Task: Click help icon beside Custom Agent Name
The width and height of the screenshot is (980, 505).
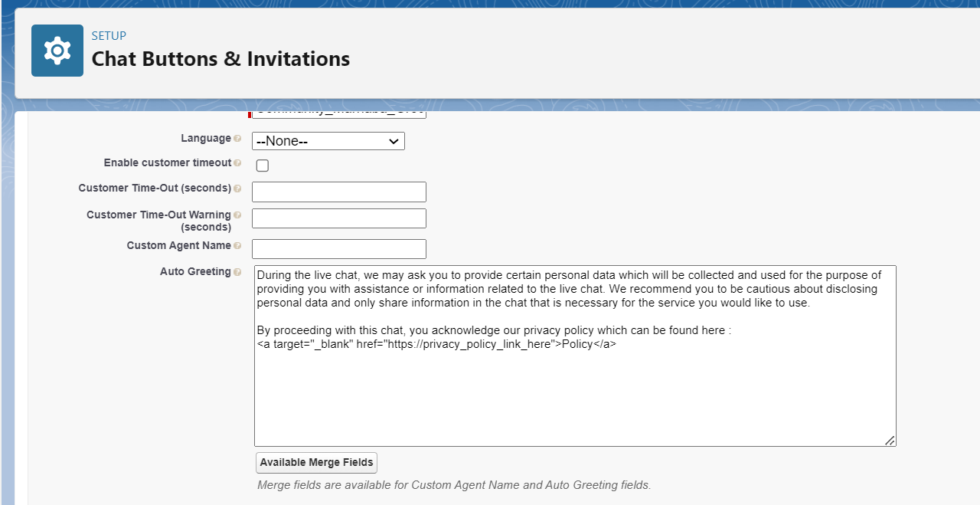Action: click(x=237, y=246)
